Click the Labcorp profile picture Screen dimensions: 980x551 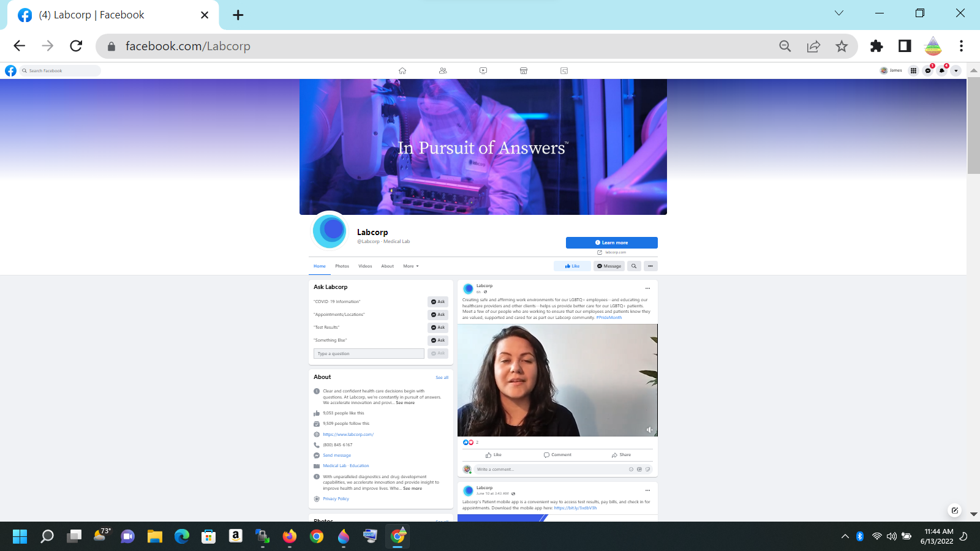330,230
